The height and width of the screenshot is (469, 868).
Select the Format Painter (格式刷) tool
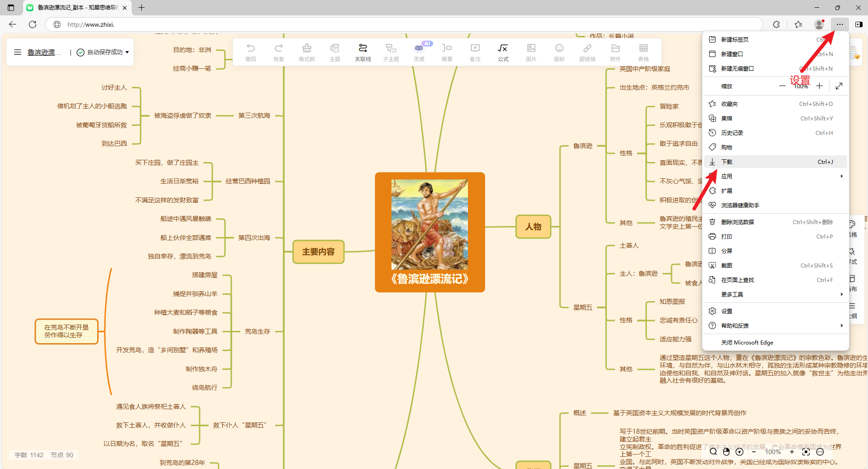307,52
